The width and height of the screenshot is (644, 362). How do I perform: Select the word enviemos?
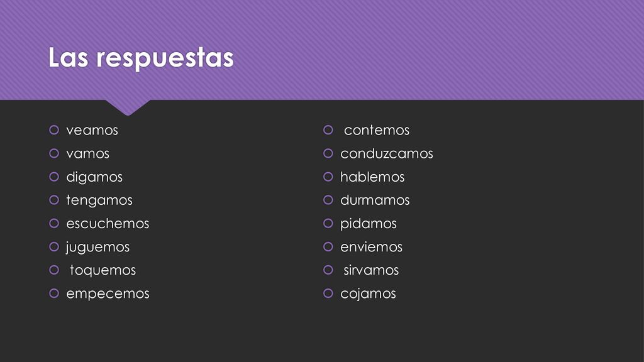tap(371, 247)
